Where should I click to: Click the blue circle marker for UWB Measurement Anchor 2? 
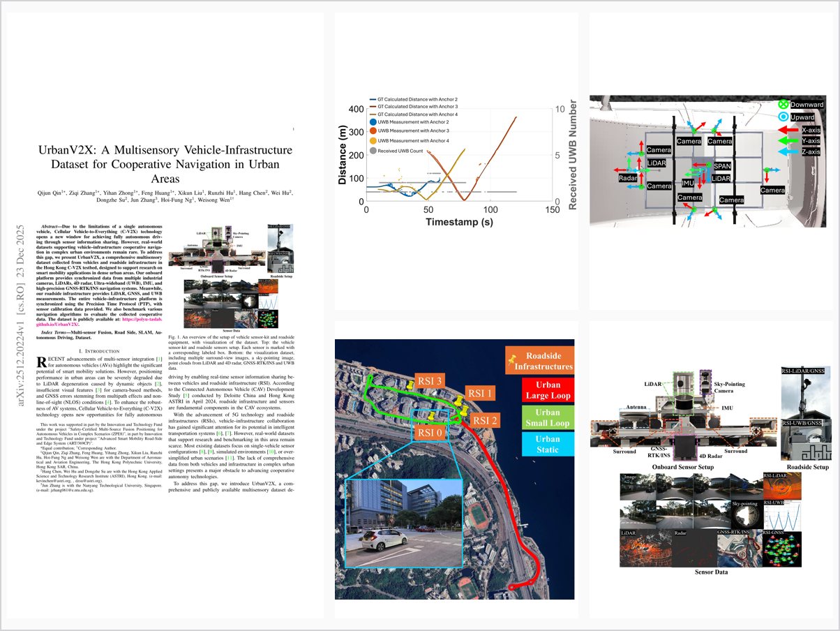click(x=375, y=121)
